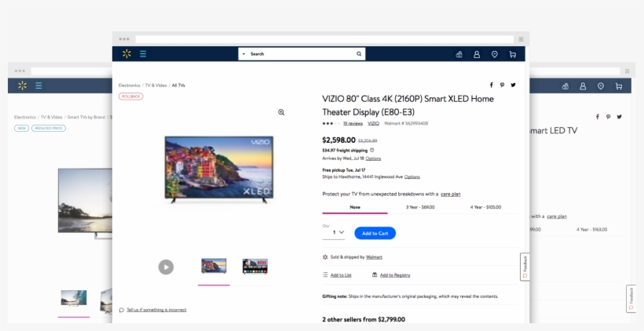This screenshot has height=331, width=644.
Task: Click the All TVs breadcrumb
Action: tap(178, 85)
